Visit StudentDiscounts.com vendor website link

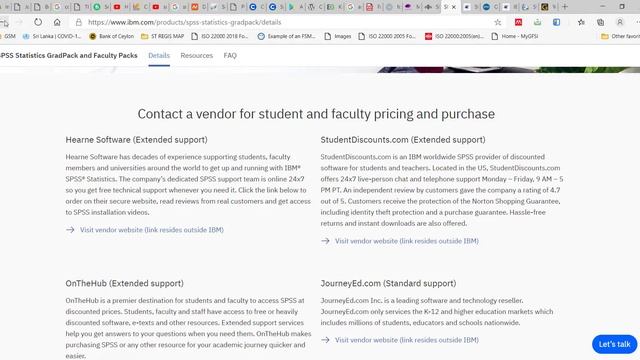[407, 241]
